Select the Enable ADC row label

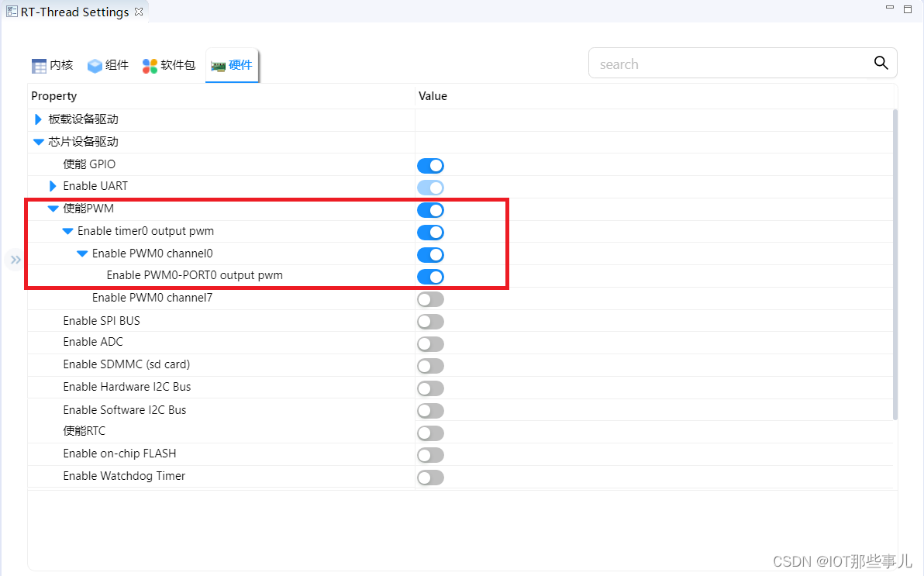tap(92, 342)
